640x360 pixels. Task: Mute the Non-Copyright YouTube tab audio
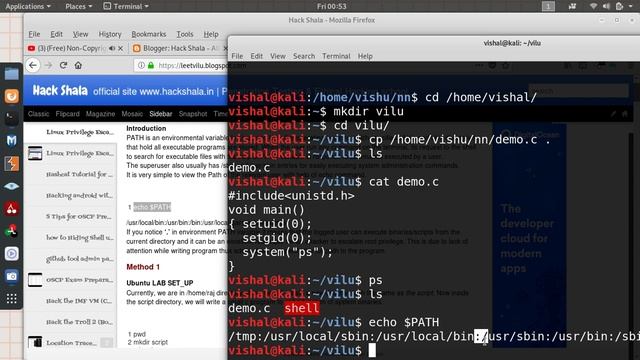[x=112, y=48]
